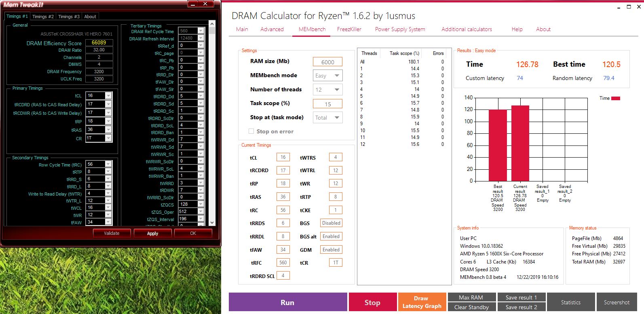This screenshot has height=314, width=644.
Task: Open the MEMbench mode dropdown
Action: click(x=328, y=76)
